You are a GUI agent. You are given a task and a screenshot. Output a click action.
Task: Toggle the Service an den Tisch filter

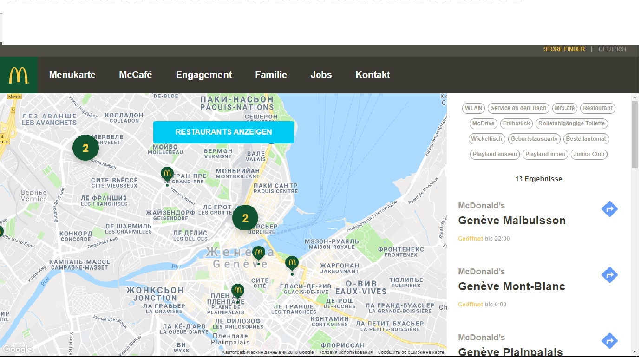coord(518,108)
